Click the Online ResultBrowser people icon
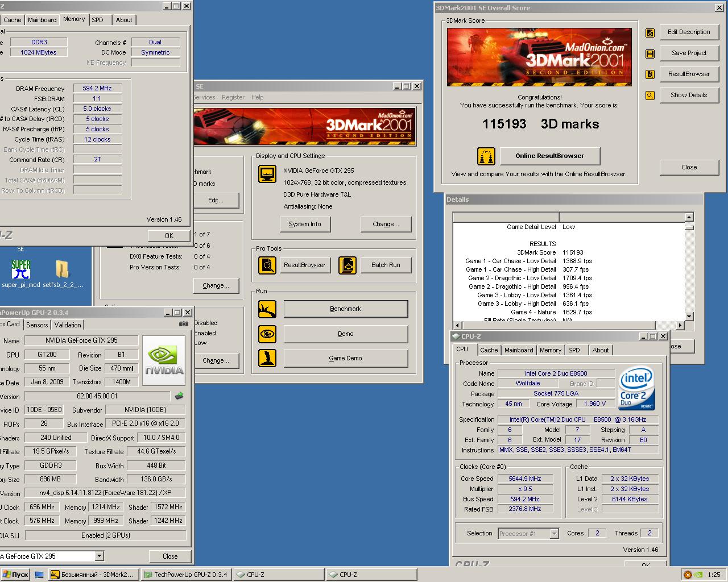This screenshot has height=582, width=728. coord(486,156)
